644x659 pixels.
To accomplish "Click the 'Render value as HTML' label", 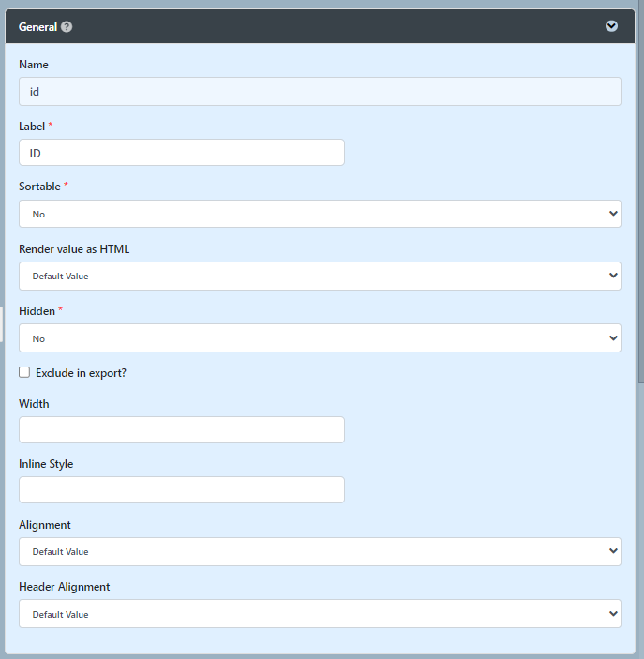I will pos(74,249).
